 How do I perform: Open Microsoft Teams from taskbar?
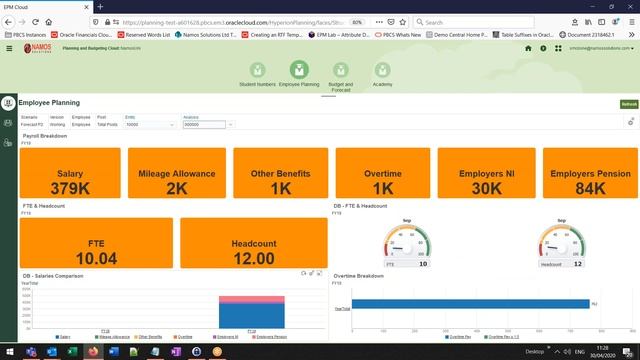tap(31, 351)
